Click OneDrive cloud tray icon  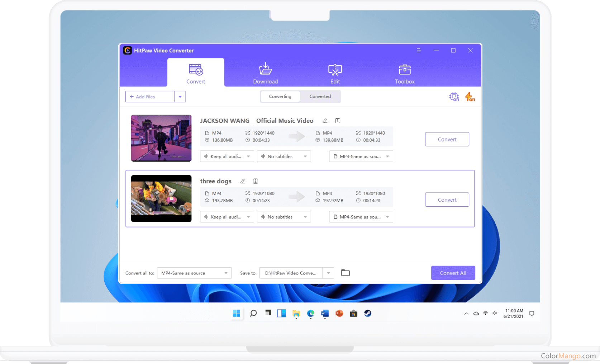476,313
